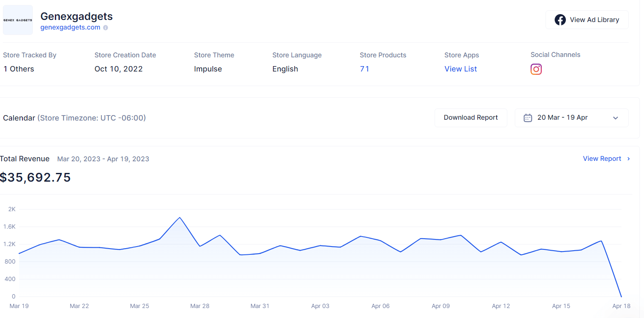This screenshot has width=644, height=318.
Task: Click the 1 Others tracked-by value
Action: pyautogui.click(x=19, y=69)
